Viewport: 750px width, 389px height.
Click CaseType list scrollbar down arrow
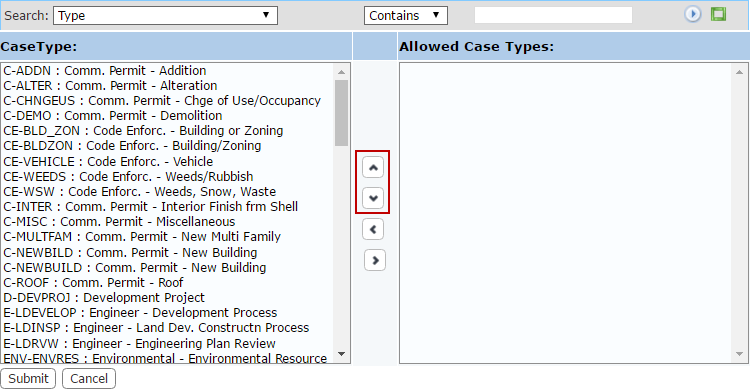pyautogui.click(x=342, y=354)
